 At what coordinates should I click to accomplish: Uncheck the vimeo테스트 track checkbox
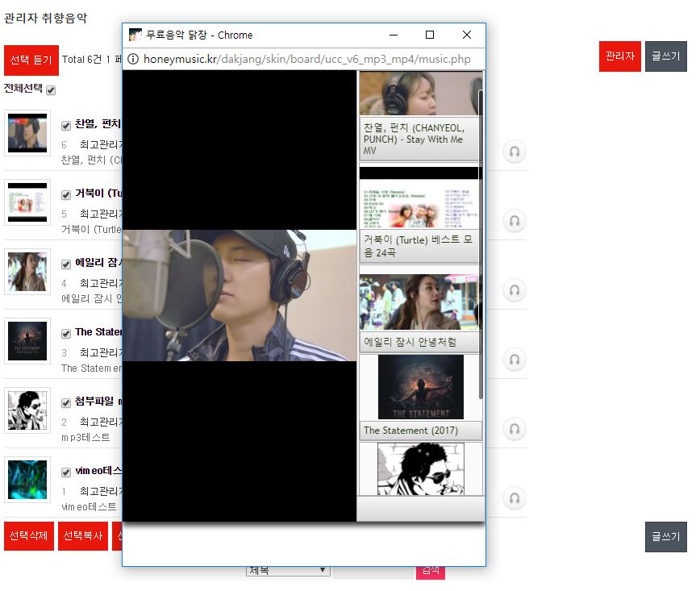coord(66,472)
